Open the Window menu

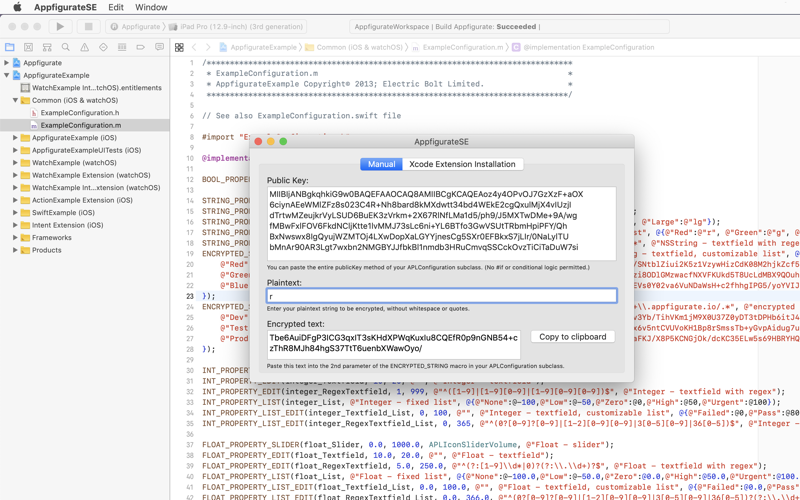tap(151, 7)
